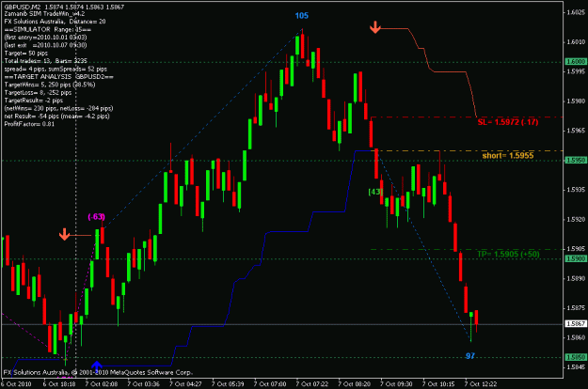
Task: Click the 1.5965 value on the price axis
Action: (x=576, y=131)
